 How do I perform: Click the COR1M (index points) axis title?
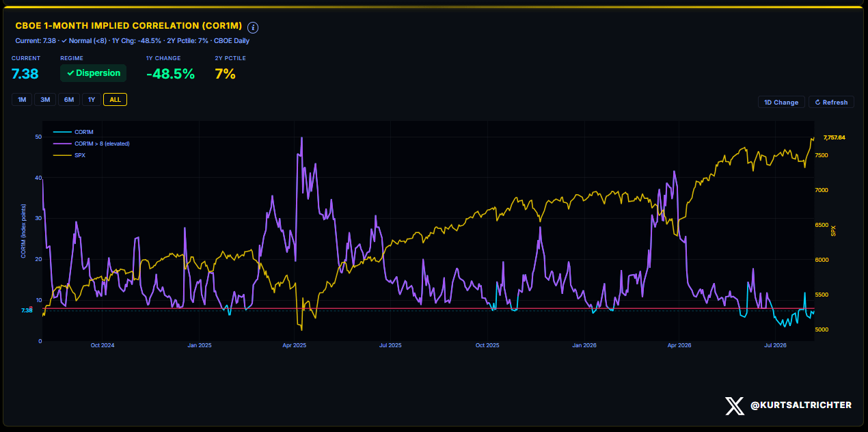click(23, 231)
